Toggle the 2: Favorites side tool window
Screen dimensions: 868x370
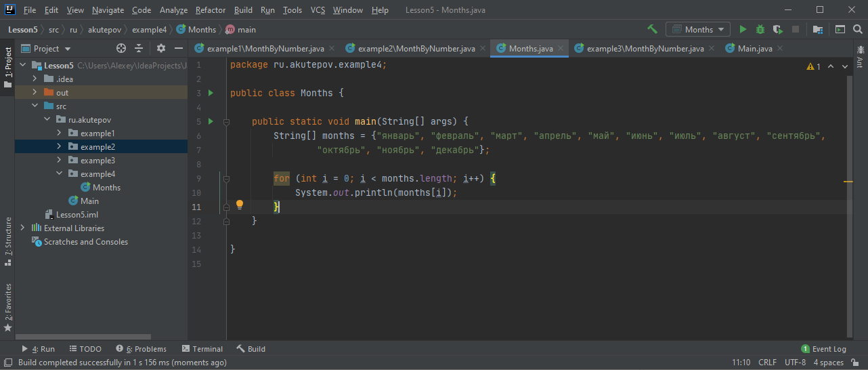point(7,306)
